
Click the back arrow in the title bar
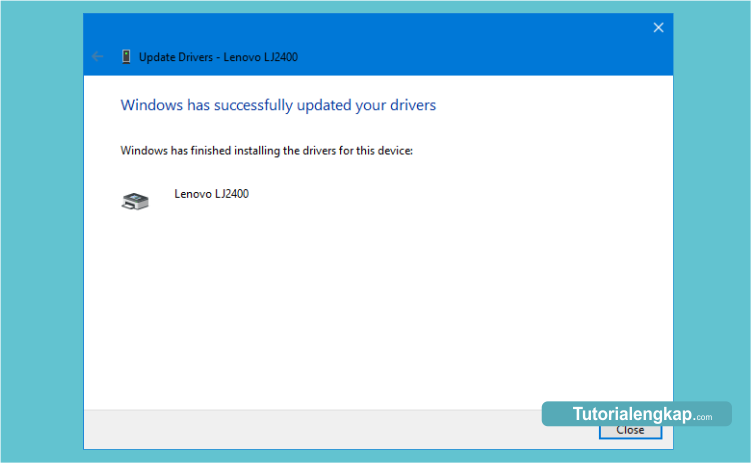[x=97, y=56]
